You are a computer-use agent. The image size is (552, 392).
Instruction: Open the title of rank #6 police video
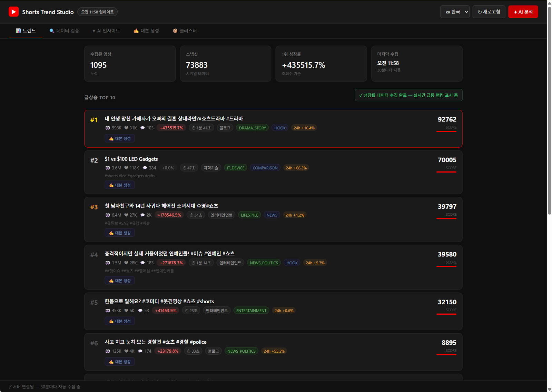pyautogui.click(x=156, y=342)
